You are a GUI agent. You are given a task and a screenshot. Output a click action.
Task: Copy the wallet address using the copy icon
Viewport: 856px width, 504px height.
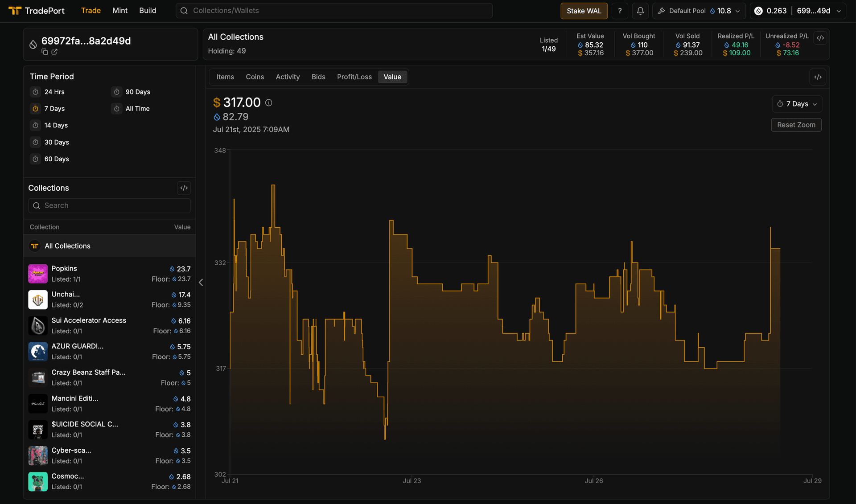pyautogui.click(x=45, y=52)
